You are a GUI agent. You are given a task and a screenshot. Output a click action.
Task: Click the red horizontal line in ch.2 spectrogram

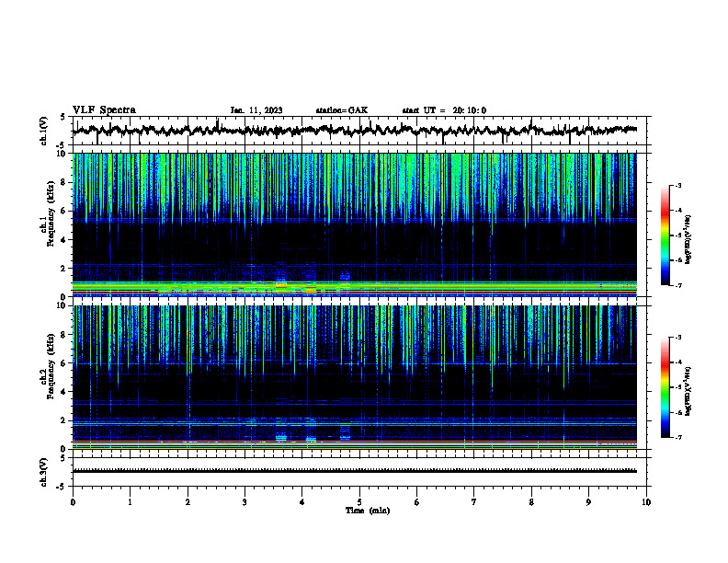click(355, 442)
